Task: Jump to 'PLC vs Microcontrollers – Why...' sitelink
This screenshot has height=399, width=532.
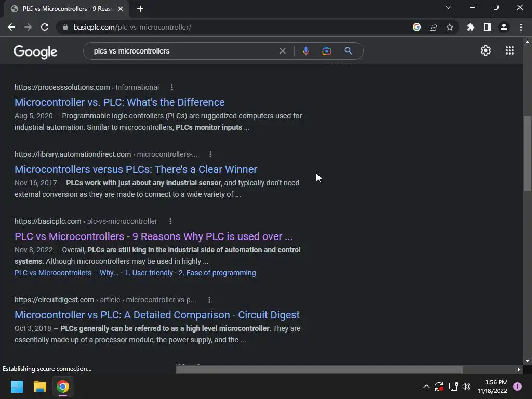Action: tap(66, 273)
